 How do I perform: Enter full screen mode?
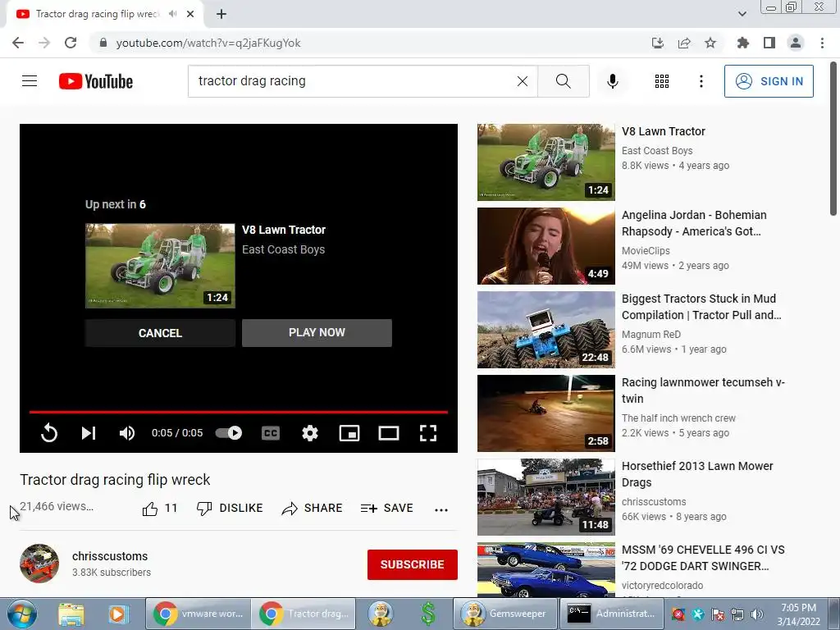(428, 433)
